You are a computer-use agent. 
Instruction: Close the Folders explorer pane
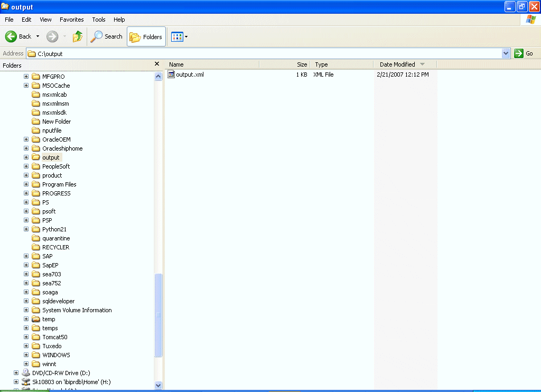click(157, 63)
